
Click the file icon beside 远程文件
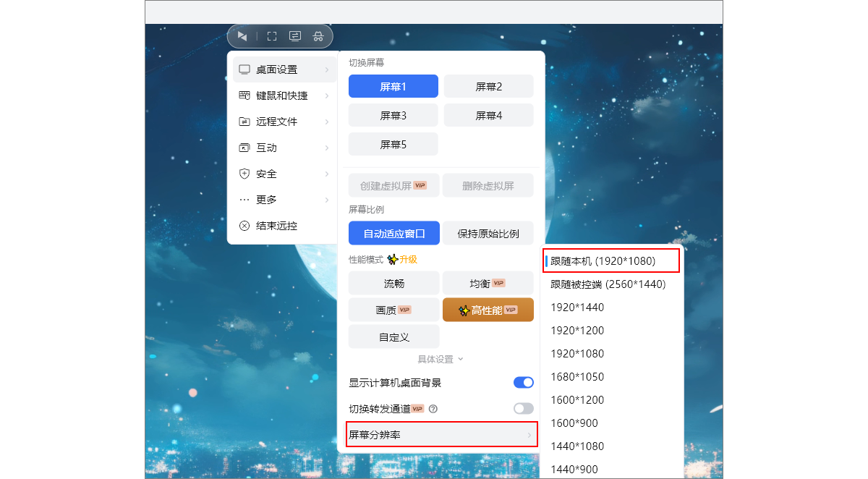tap(244, 121)
